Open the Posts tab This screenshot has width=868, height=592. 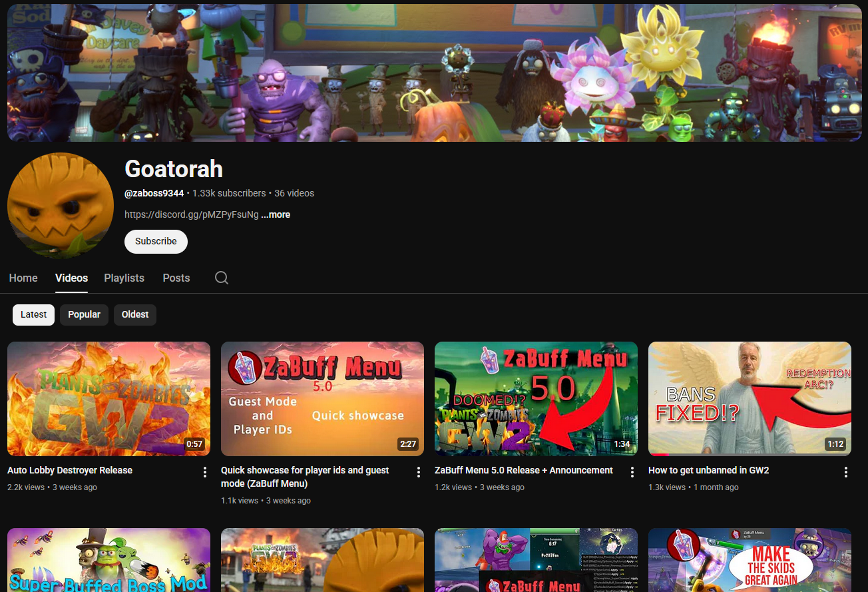(176, 278)
